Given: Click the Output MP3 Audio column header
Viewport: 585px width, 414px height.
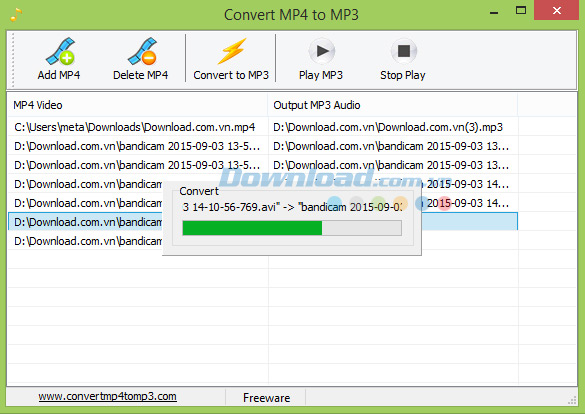Looking at the screenshot, I should pyautogui.click(x=392, y=105).
